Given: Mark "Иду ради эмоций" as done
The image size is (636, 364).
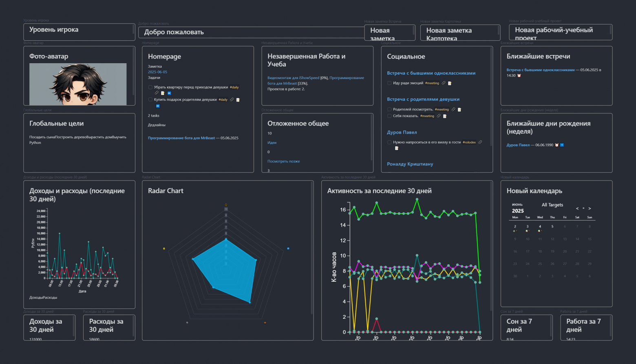Looking at the screenshot, I should click(389, 83).
